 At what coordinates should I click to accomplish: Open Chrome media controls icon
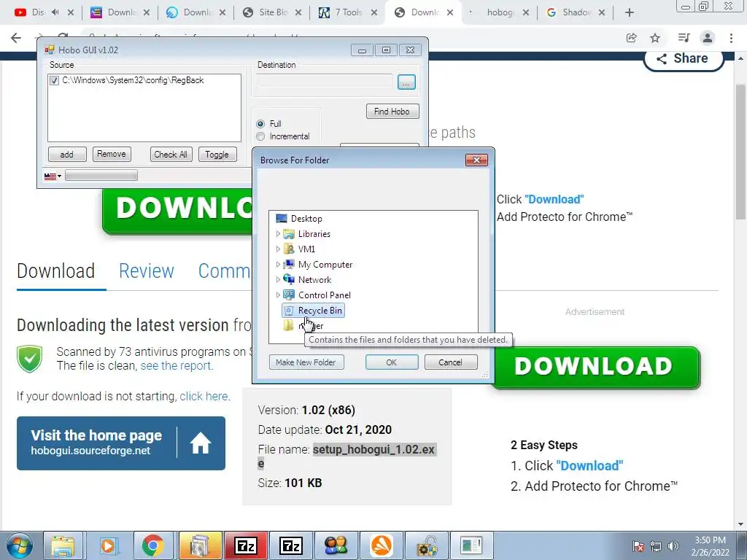(x=684, y=38)
